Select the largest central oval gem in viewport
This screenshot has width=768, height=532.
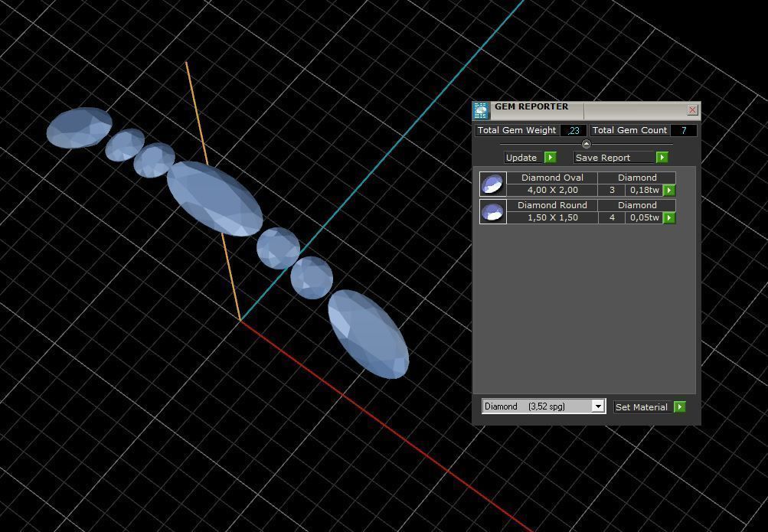[x=214, y=198]
